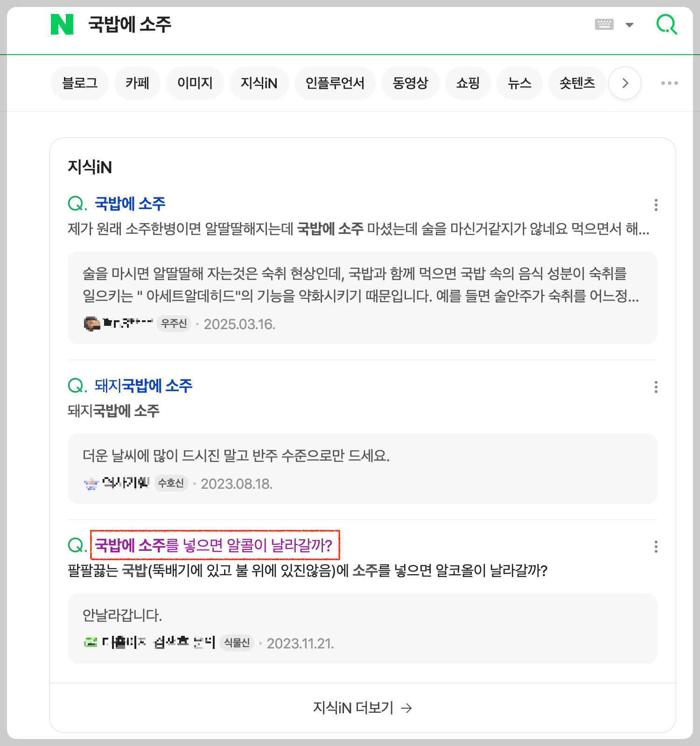Viewport: 700px width, 746px height.
Task: Open the keyboard options dropdown arrow
Action: point(630,25)
